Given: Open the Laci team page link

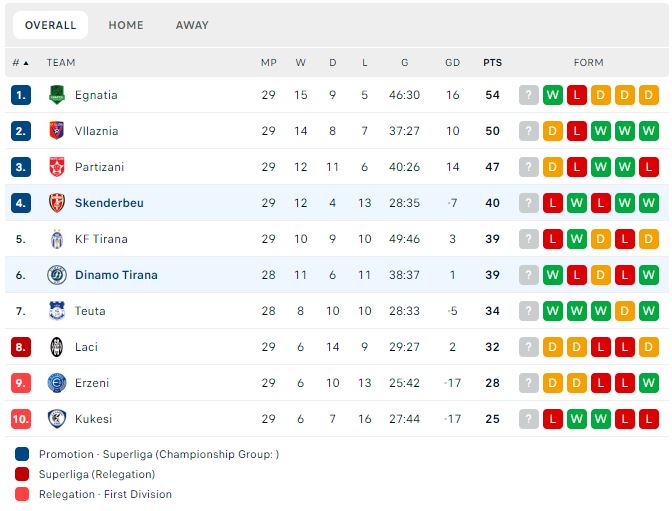Looking at the screenshot, I should pos(86,347).
